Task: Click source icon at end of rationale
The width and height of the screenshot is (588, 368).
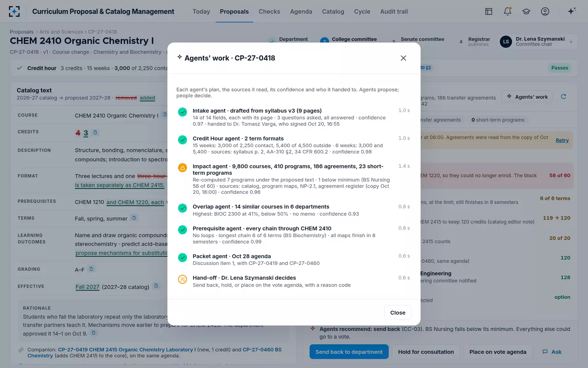Action: coord(94,333)
